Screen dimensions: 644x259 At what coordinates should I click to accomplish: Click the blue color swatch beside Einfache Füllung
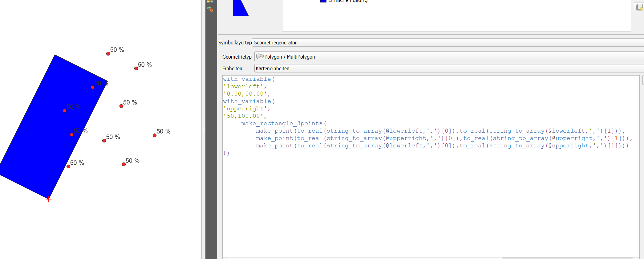(323, 1)
